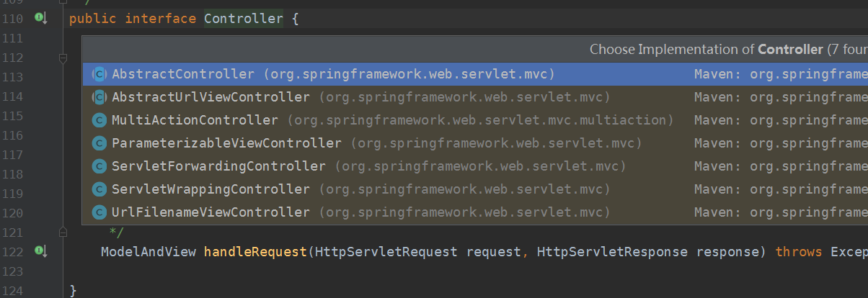This screenshot has height=298, width=868.
Task: Click line number 110 in gutter
Action: point(14,19)
